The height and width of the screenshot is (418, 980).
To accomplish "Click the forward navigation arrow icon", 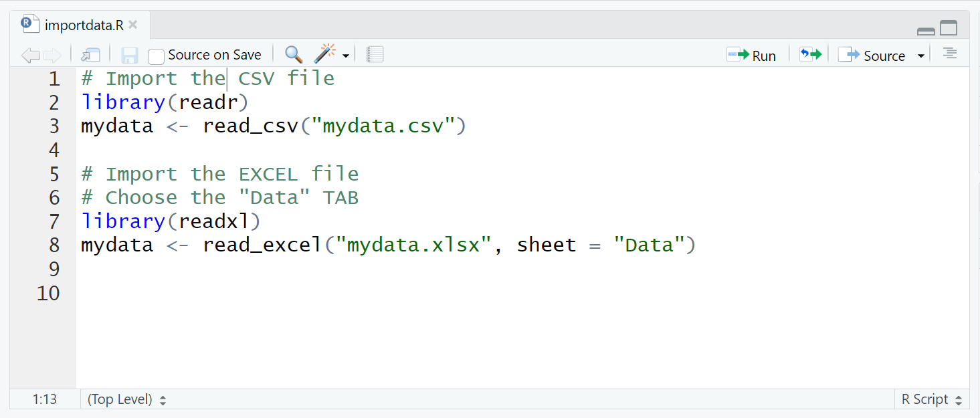I will [52, 56].
